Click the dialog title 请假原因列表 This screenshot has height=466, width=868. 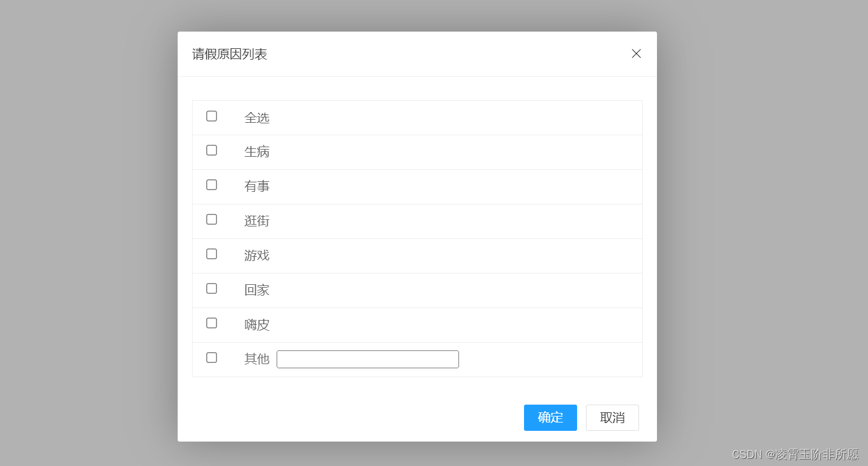click(229, 54)
